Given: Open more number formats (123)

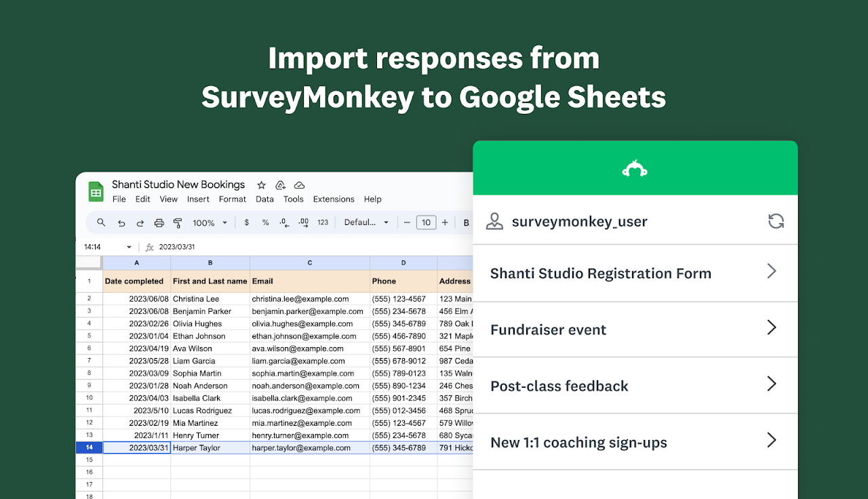Looking at the screenshot, I should [x=323, y=222].
